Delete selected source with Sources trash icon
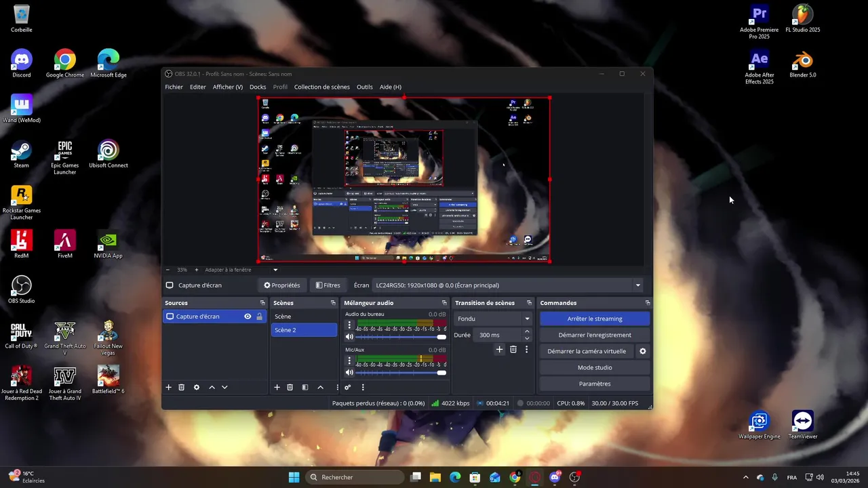 [x=182, y=387]
